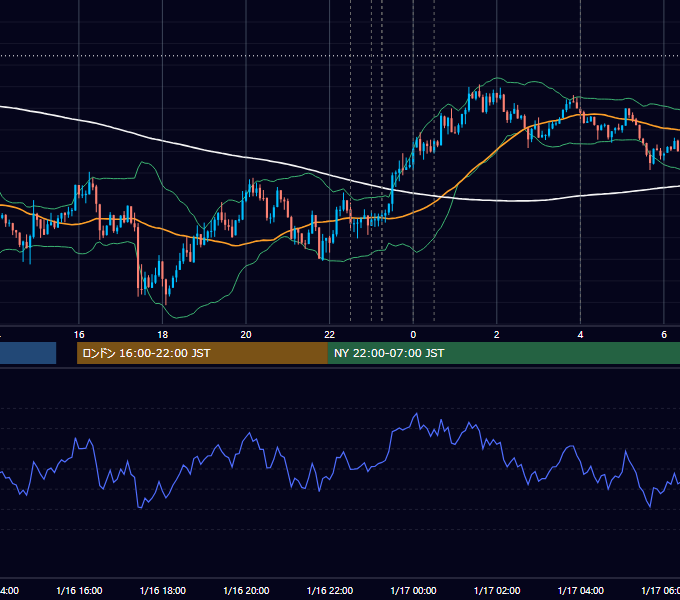
Task: Click the 1/16 16:00 time label
Action: tap(79, 590)
